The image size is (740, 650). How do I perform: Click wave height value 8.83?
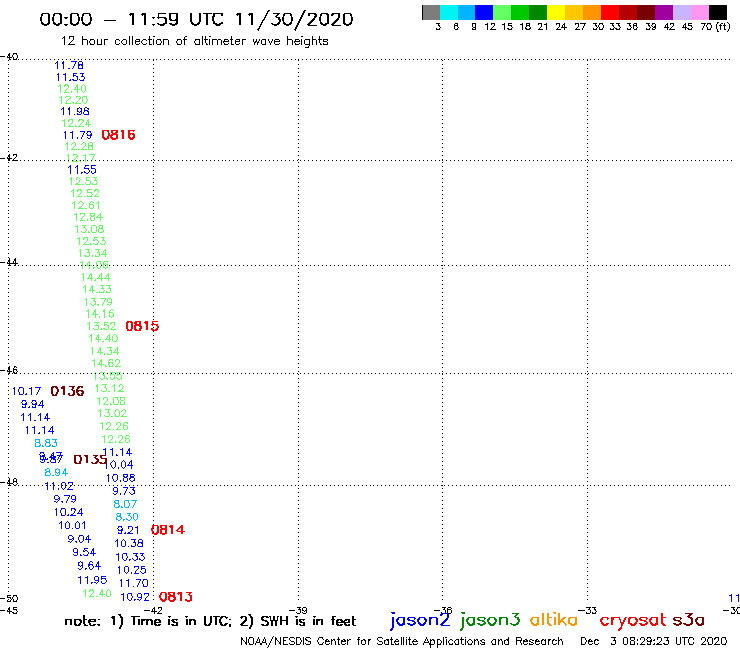pyautogui.click(x=46, y=443)
